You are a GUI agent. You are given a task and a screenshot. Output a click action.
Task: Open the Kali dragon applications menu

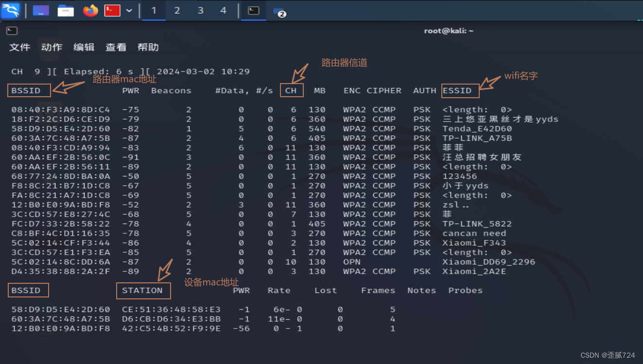click(10, 10)
